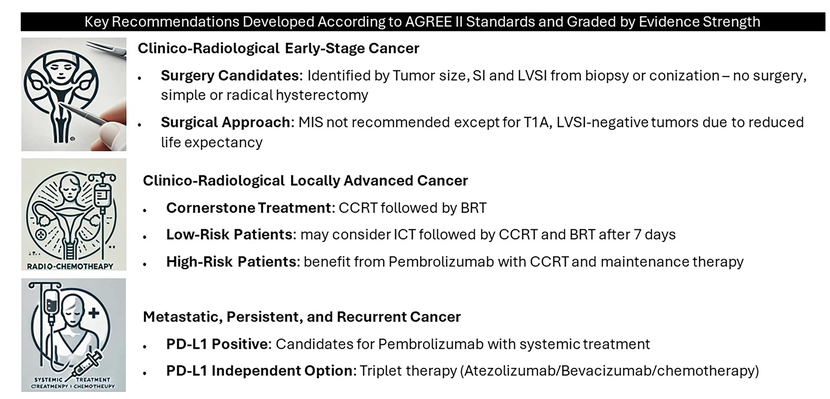This screenshot has width=830, height=399.
Task: Select the Clinico-Radiological Locally Advanced Cancer heading
Action: tap(305, 180)
